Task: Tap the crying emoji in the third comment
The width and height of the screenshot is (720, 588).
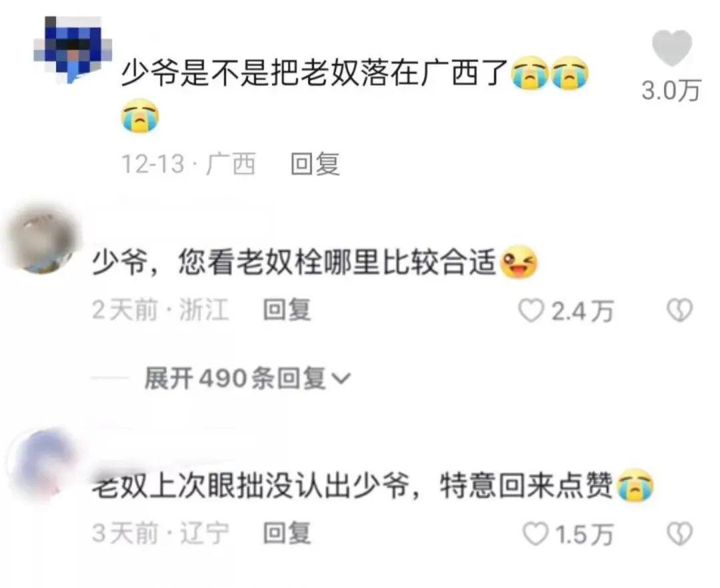Action: (635, 485)
